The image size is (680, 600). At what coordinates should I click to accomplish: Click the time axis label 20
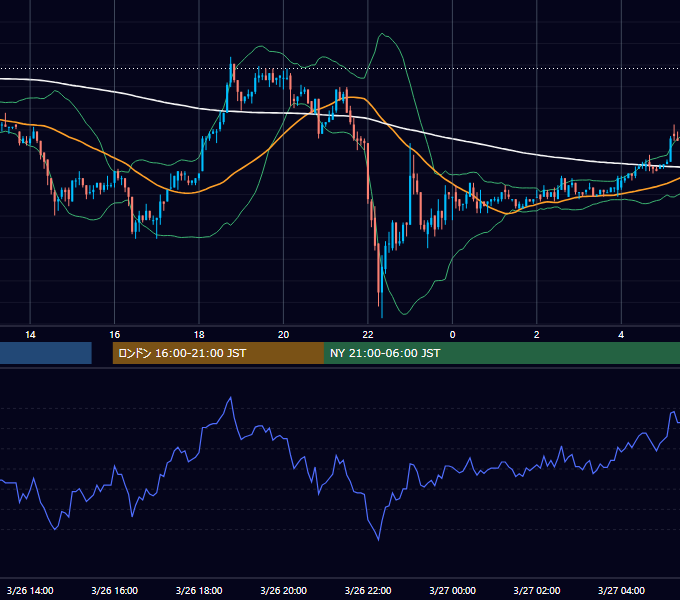[x=283, y=335]
